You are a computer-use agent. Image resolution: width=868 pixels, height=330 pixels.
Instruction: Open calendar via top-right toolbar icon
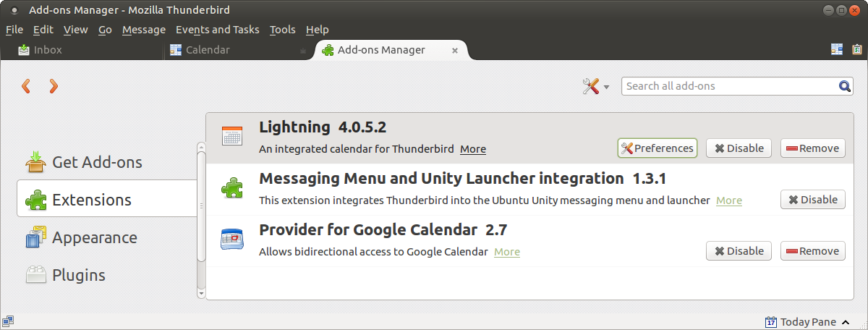tap(837, 49)
